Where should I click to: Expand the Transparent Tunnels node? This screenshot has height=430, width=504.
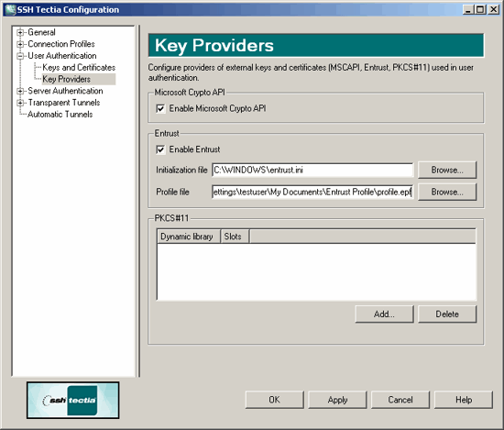click(20, 103)
